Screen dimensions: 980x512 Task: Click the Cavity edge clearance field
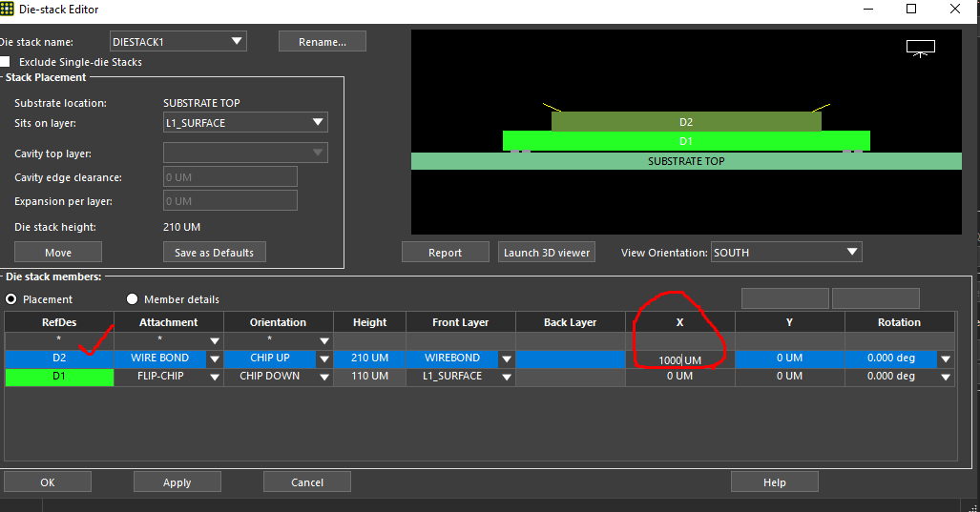[x=230, y=176]
